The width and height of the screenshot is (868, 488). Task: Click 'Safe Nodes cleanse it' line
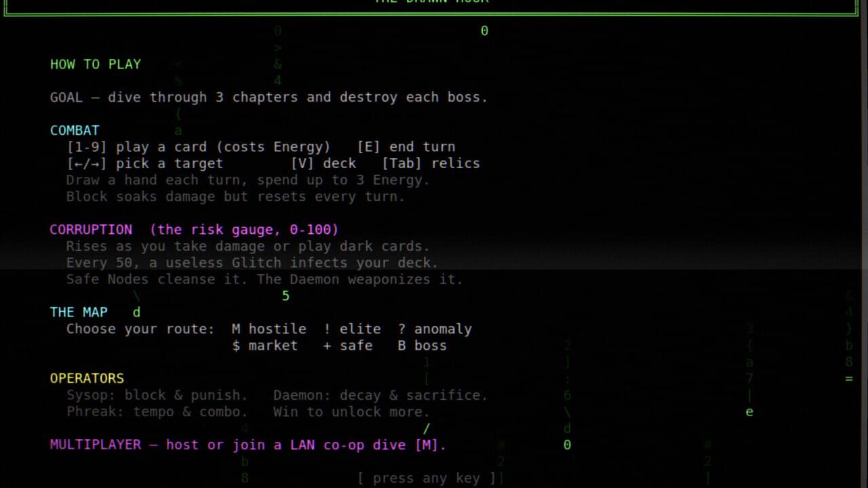(264, 279)
